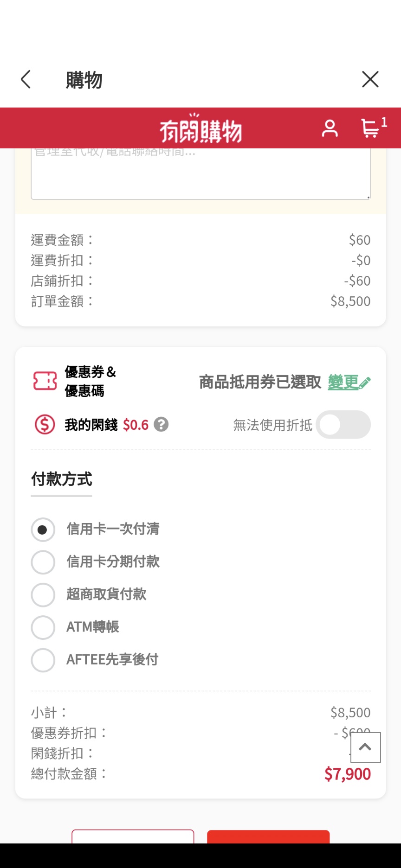Image resolution: width=401 pixels, height=868 pixels.
Task: Tap the 有閑購物 logo
Action: pyautogui.click(x=200, y=129)
